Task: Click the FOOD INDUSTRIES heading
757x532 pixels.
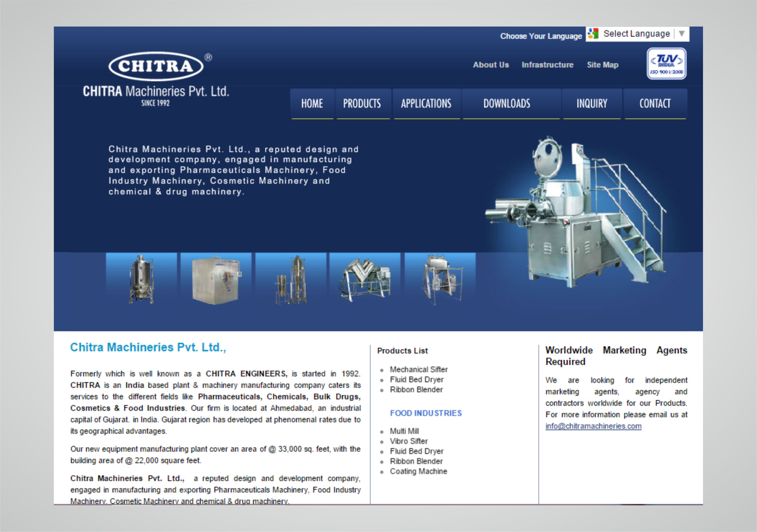Action: click(x=426, y=413)
